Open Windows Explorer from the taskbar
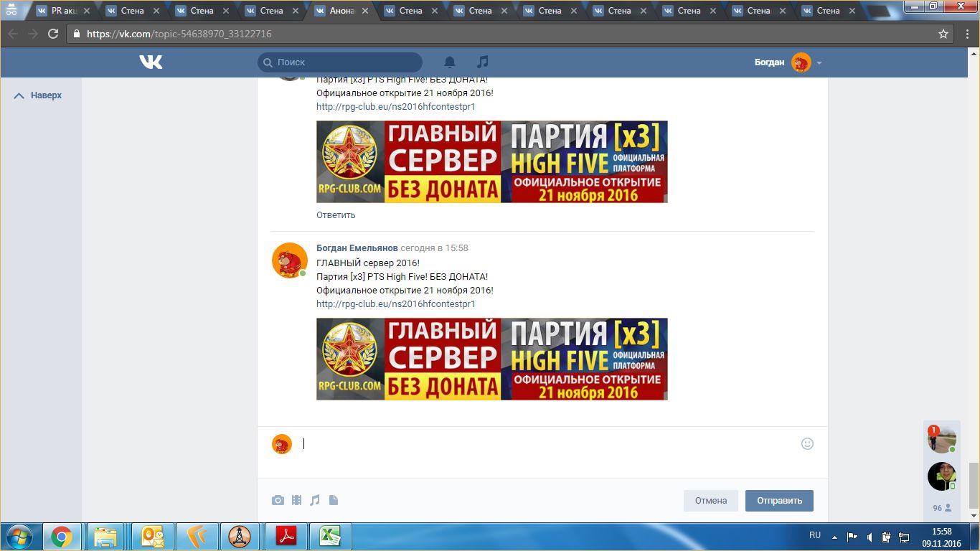980x551 pixels. tap(105, 537)
